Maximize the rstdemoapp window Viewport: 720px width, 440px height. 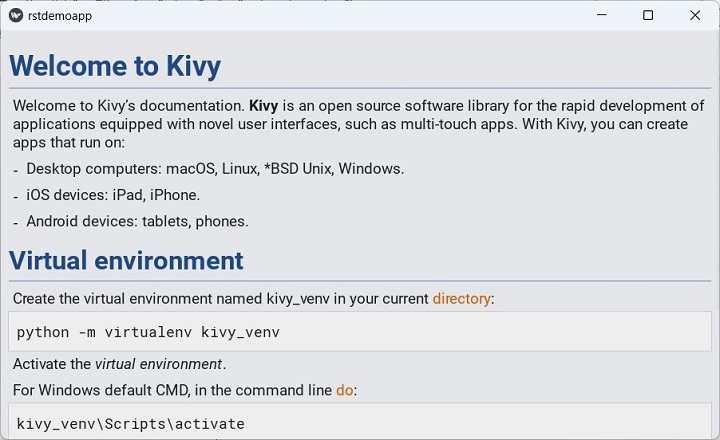648,15
